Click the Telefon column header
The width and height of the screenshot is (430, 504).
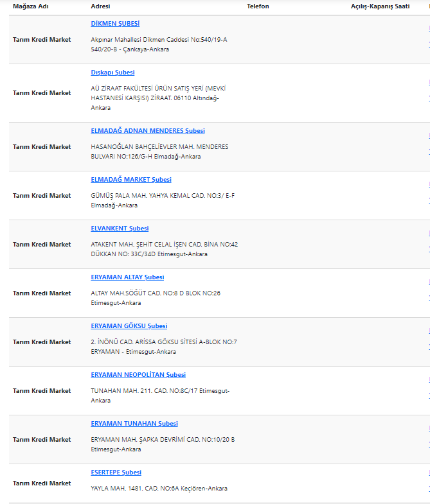point(258,6)
